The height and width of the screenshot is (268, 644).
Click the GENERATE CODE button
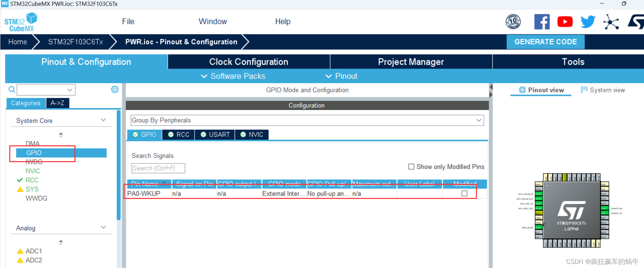tap(546, 42)
